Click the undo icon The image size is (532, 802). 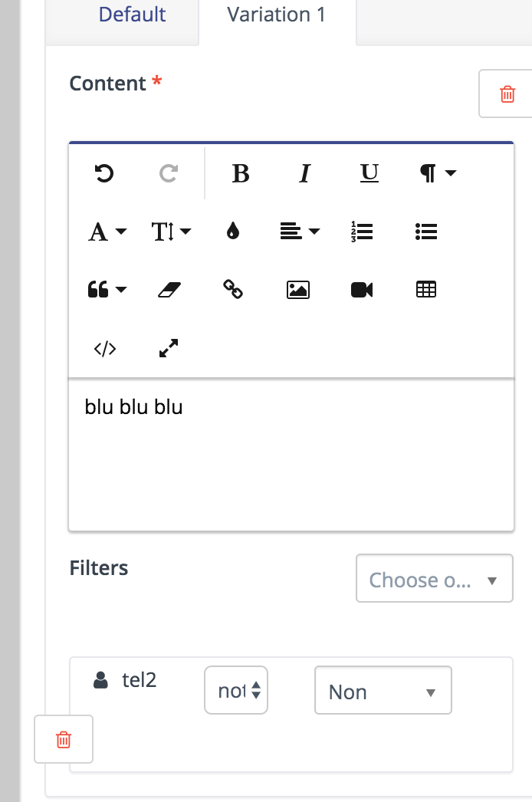[104, 174]
